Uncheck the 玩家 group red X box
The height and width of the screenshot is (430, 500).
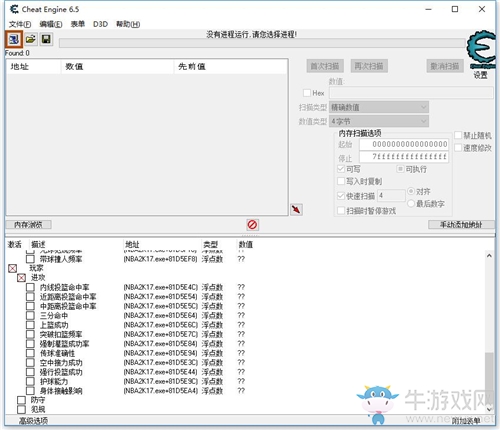[12, 268]
